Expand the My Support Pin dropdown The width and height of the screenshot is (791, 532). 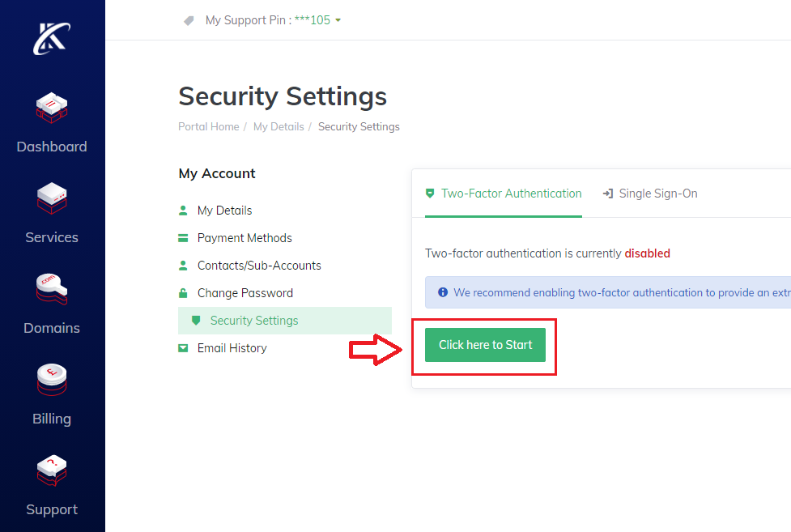(338, 20)
